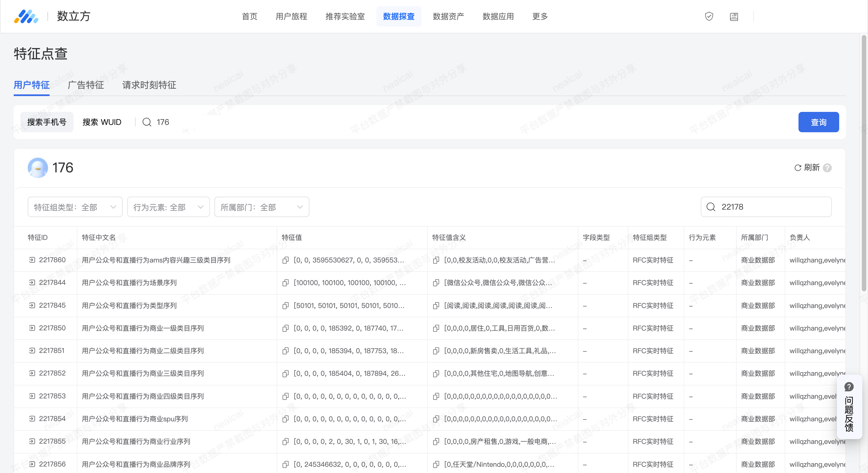
Task: Open 请求时刻特征 tab
Action: click(x=149, y=85)
